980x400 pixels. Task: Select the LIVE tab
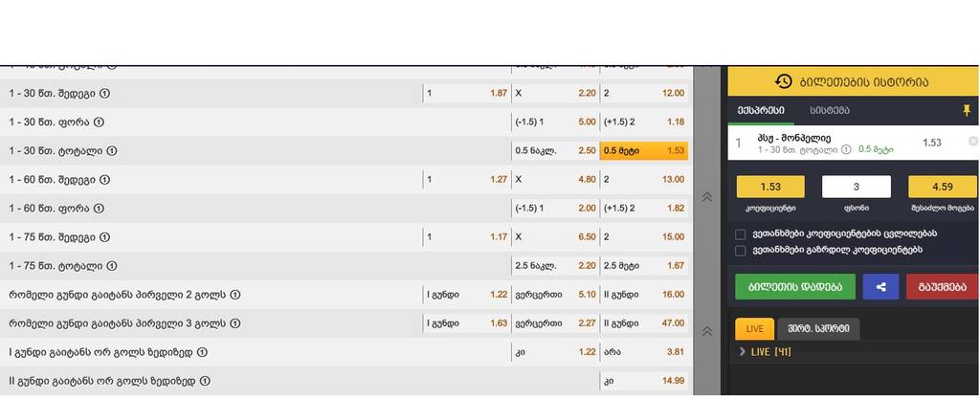[x=754, y=329]
